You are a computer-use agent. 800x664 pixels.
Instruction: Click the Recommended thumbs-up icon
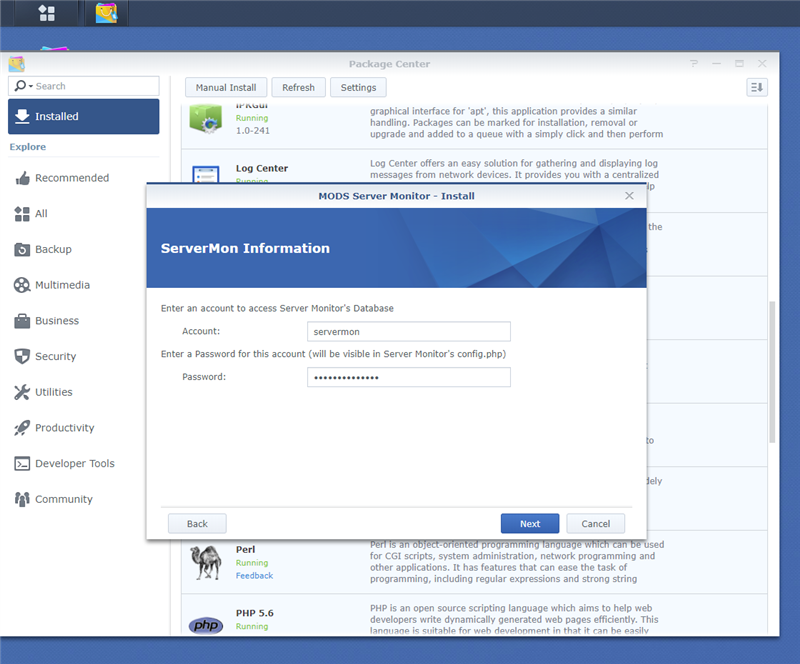22,178
